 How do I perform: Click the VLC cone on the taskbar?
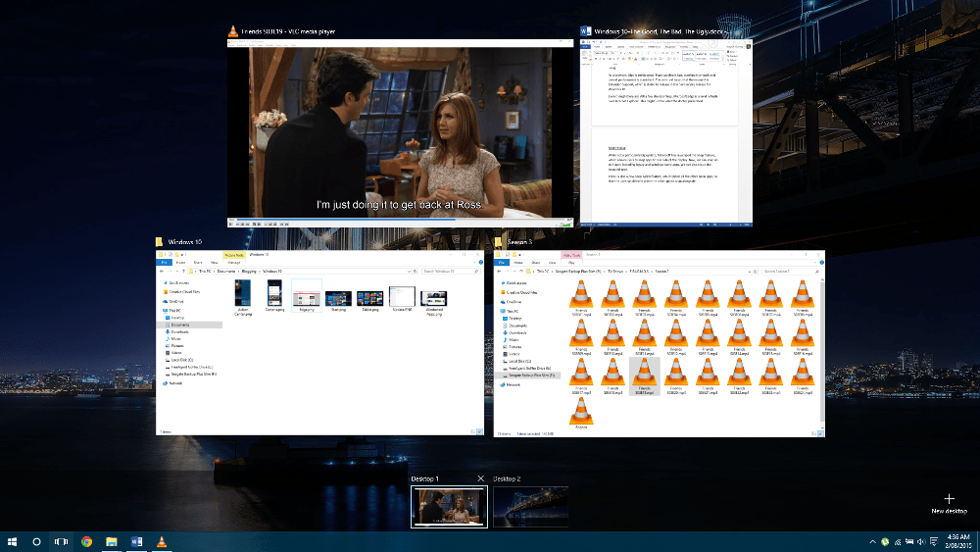click(162, 542)
